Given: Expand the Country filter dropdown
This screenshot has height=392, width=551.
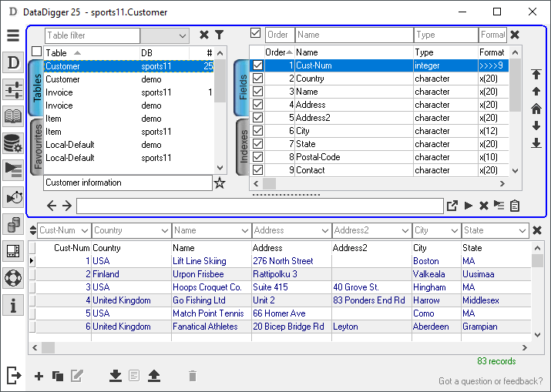Looking at the screenshot, I should [165, 230].
